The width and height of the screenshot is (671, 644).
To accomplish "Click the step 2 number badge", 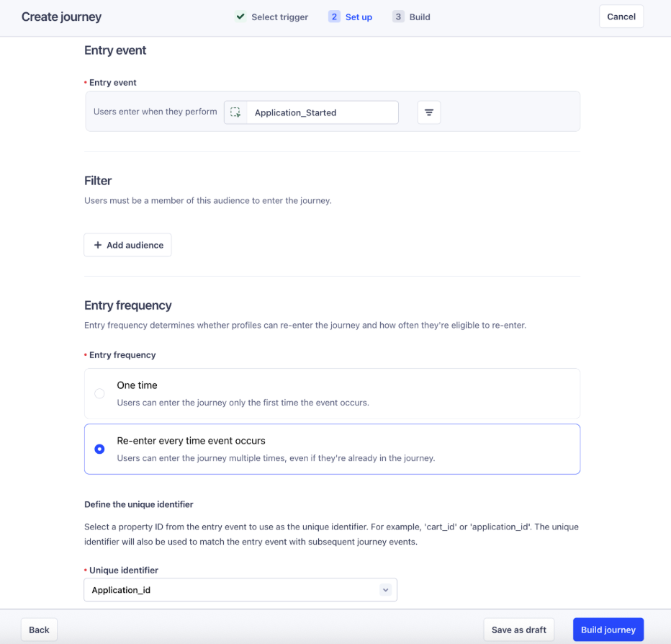I will pos(334,17).
